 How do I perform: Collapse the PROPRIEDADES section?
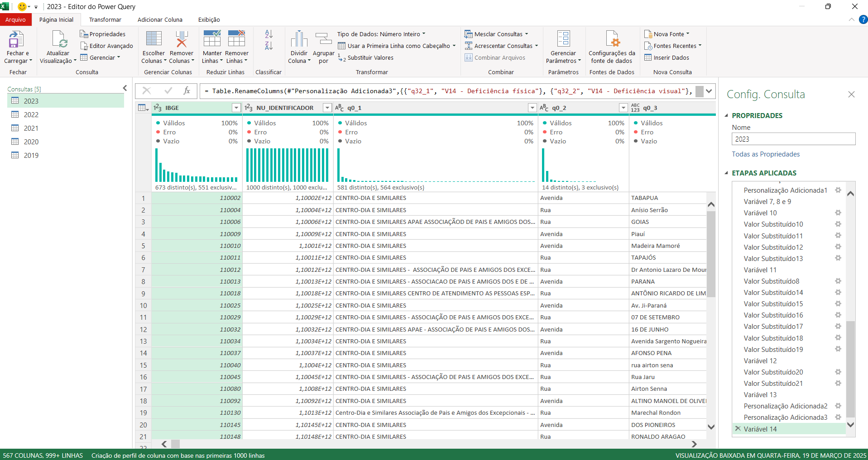pos(726,115)
